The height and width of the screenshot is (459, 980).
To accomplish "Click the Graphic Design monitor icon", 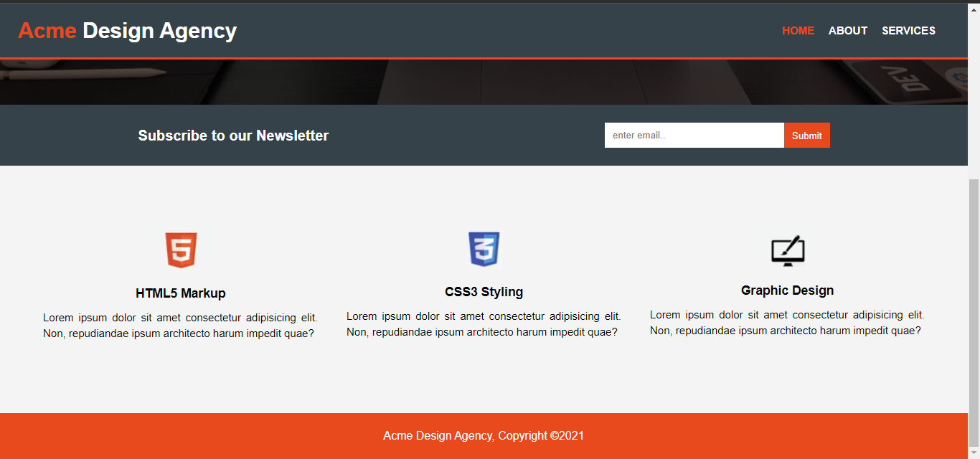I will [788, 252].
